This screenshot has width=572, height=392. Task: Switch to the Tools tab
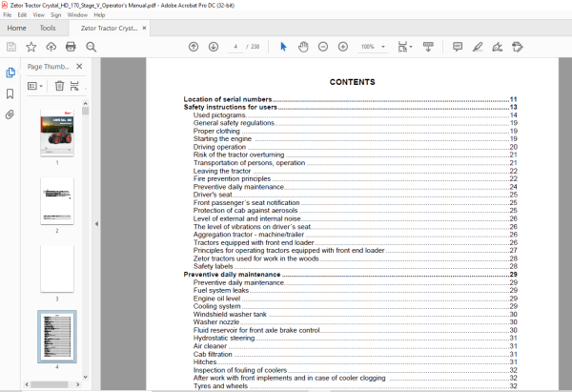pyautogui.click(x=48, y=28)
